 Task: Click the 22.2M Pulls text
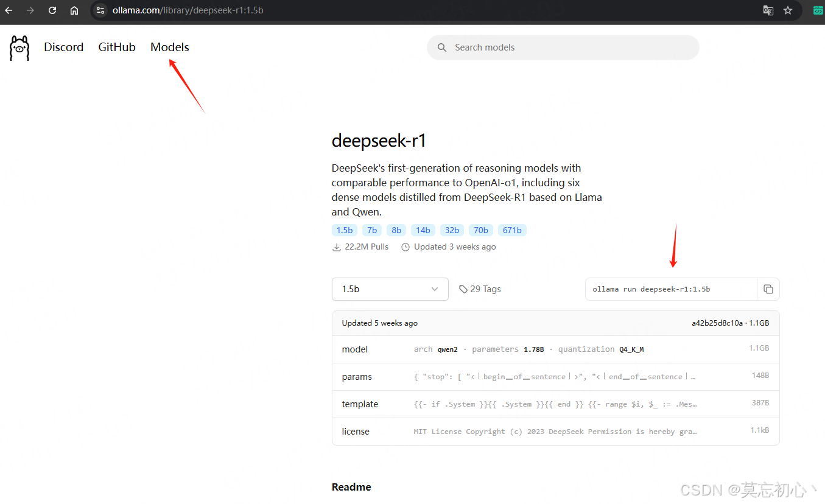pos(367,247)
